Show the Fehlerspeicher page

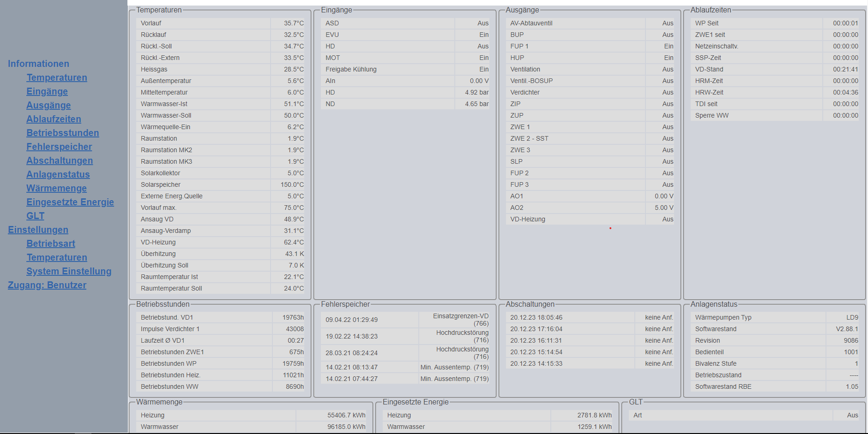tap(59, 147)
